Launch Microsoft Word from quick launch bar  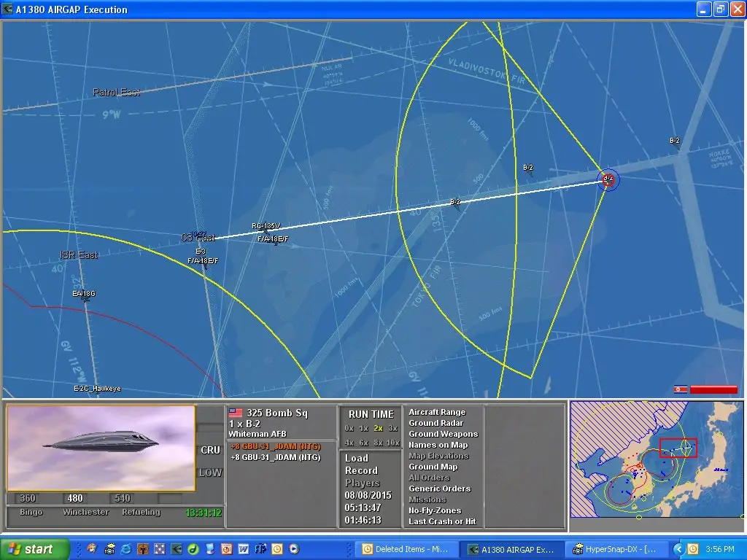(243, 549)
